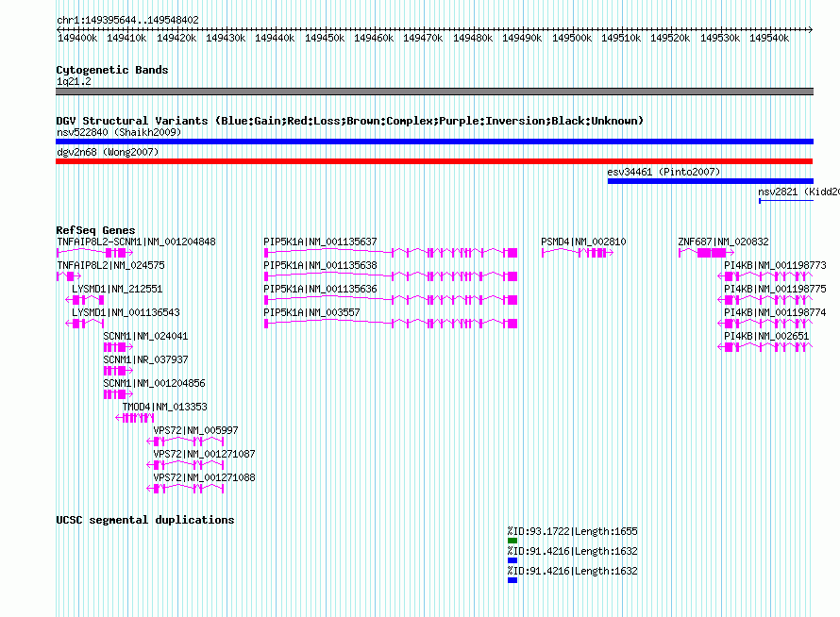Open PI4KB|NM_001198773 transcript label
Image resolution: width=840 pixels, height=617 pixels.
click(775, 265)
